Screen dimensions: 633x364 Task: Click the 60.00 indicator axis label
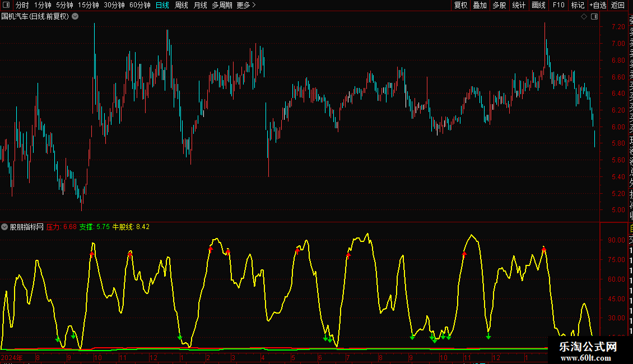pos(616,279)
